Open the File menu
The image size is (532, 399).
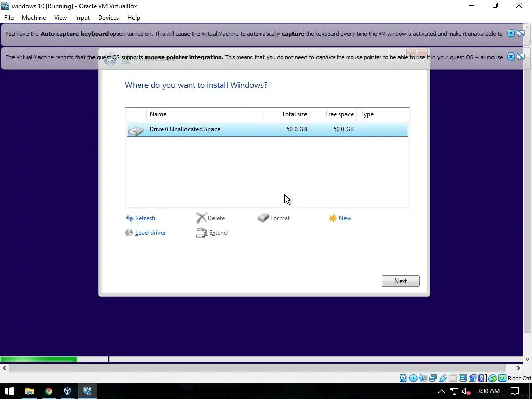pyautogui.click(x=9, y=18)
